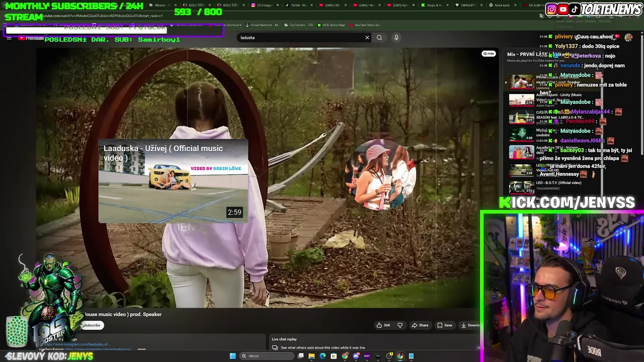Viewport: 644px width, 362px height.
Task: Open the playlist video with 3:38 duration
Action: (521, 134)
